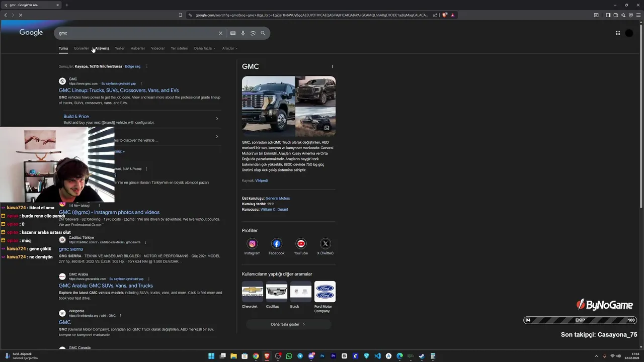Open the on-screen keyboard in search box
This screenshot has width=644, height=362.
coord(232,33)
